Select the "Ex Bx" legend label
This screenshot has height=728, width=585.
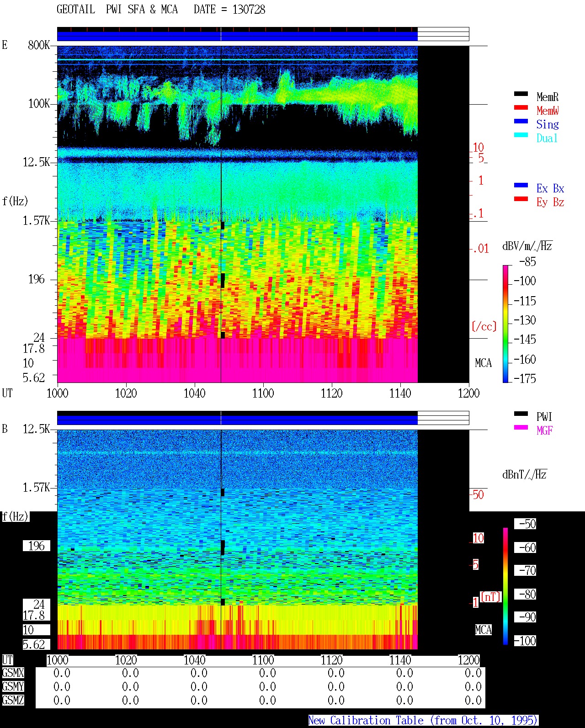click(550, 188)
